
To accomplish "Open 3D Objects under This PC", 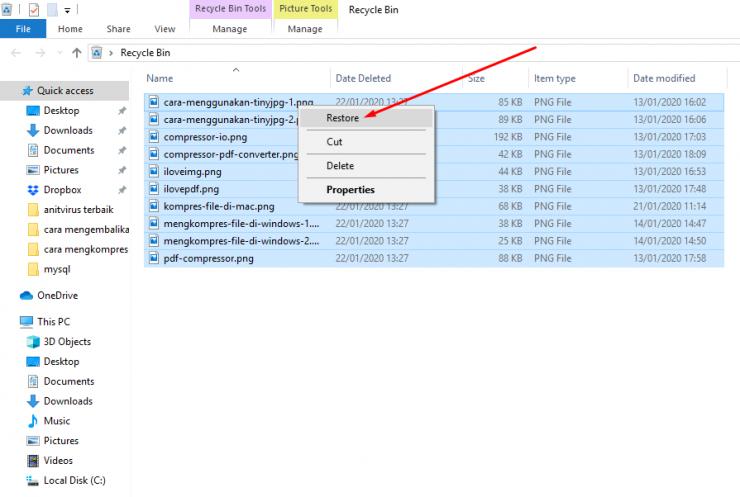I will [x=67, y=342].
